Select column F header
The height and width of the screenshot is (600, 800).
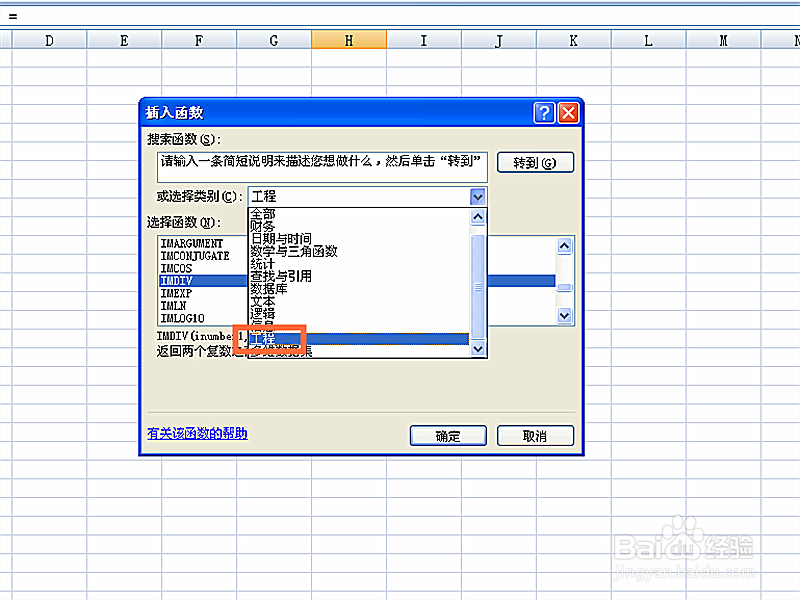[x=199, y=40]
